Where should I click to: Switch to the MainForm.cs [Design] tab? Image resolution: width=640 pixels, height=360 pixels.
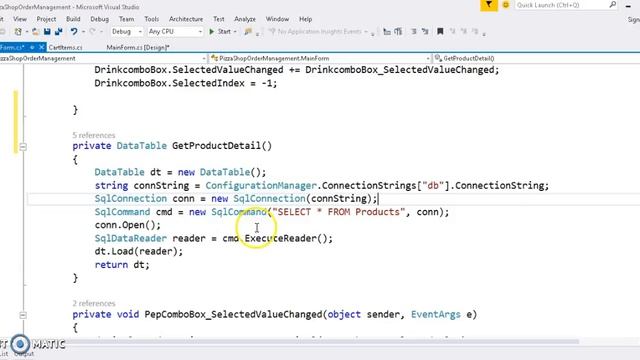(138, 47)
